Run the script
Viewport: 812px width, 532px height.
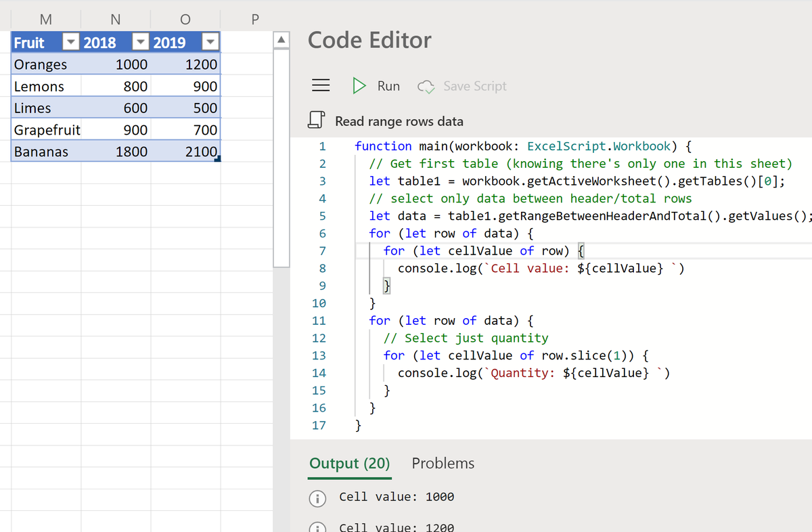click(376, 86)
